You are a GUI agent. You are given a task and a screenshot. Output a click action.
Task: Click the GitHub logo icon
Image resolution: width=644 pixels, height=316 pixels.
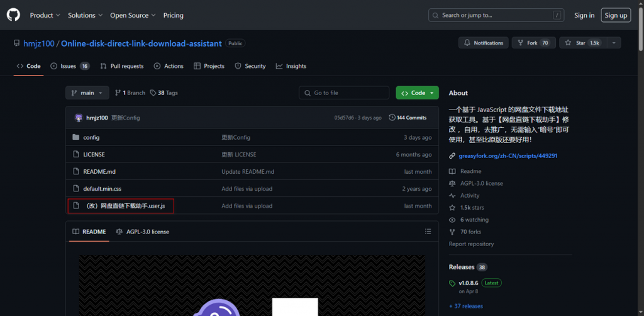pyautogui.click(x=13, y=15)
